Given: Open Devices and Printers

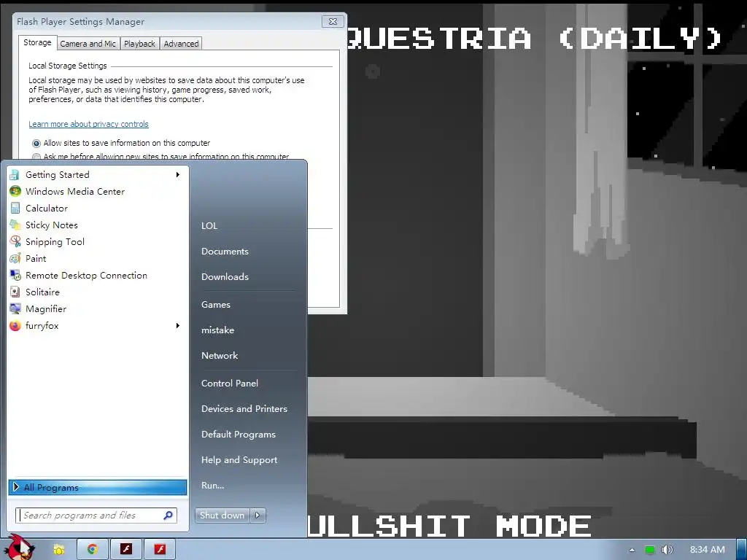Looking at the screenshot, I should (244, 409).
